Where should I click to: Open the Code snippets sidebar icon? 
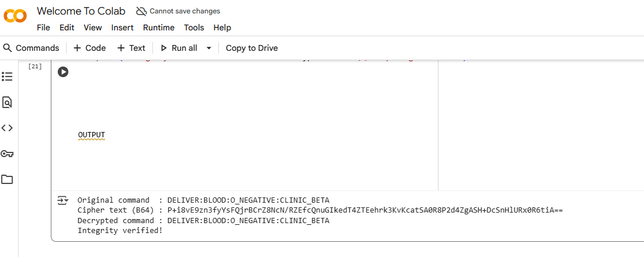(7, 128)
